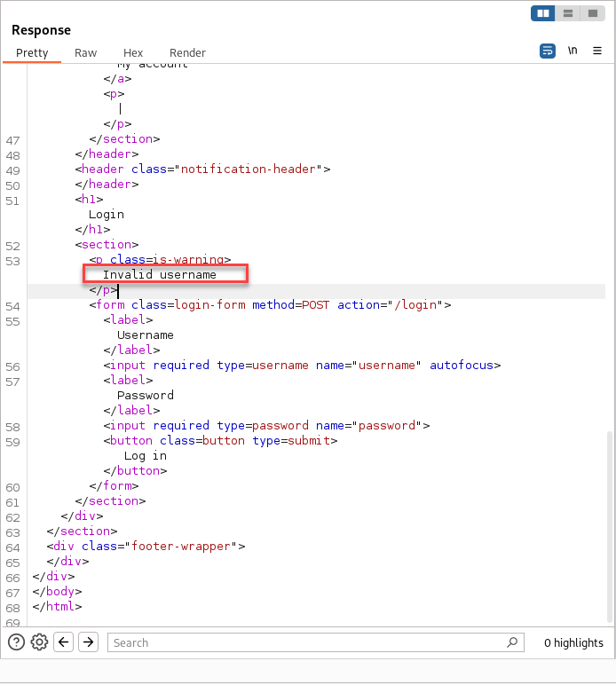Viewport: 616px width, 685px height.
Task: Click the closing </form> tag
Action: tap(114, 485)
